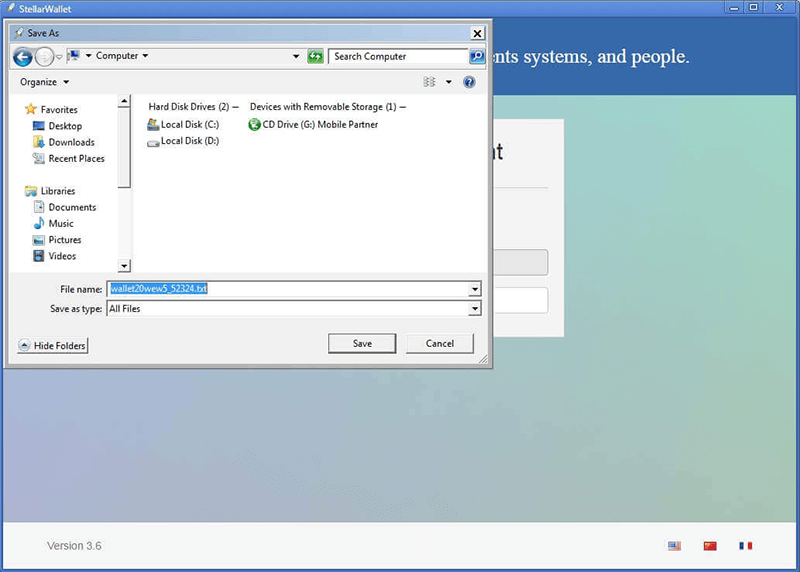Image resolution: width=800 pixels, height=572 pixels.
Task: Click the search magnifier icon
Action: (x=477, y=56)
